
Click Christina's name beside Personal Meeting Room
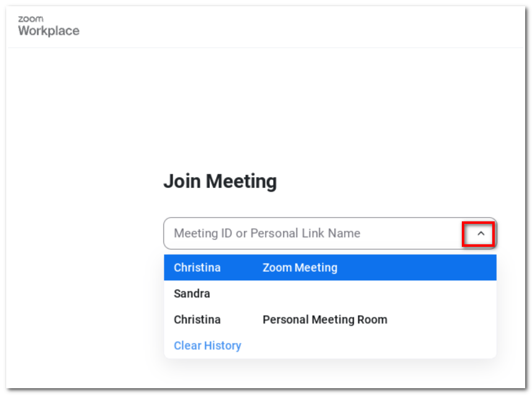(x=197, y=319)
